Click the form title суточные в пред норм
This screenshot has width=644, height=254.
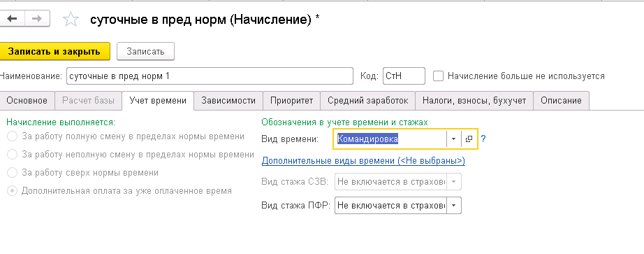click(x=205, y=20)
